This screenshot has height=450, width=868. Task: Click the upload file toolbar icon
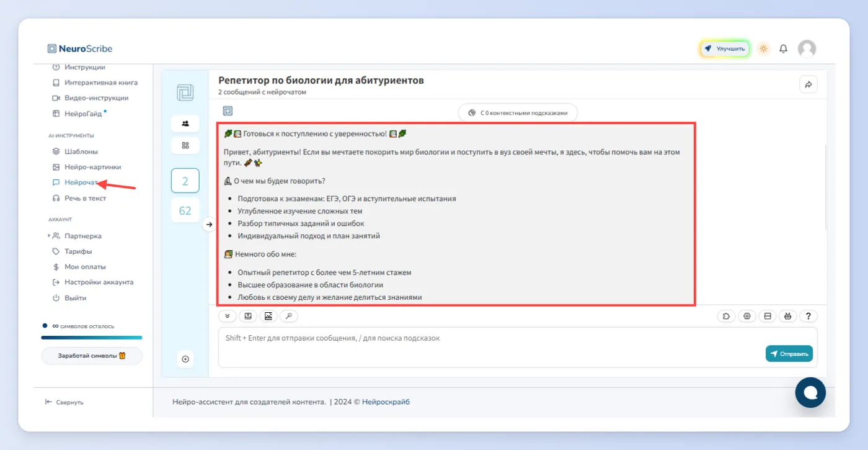coord(248,316)
